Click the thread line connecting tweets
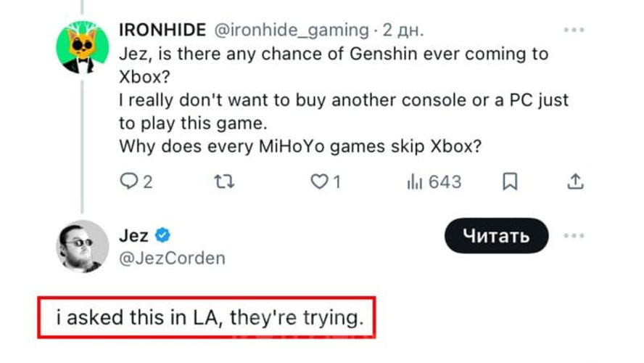 (x=83, y=145)
